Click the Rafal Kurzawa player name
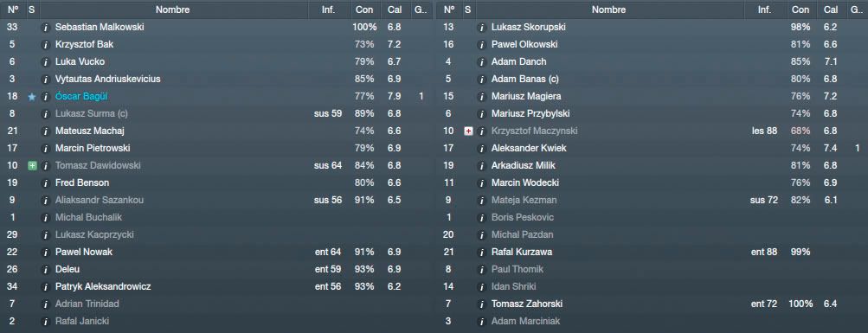Image resolution: width=868 pixels, height=333 pixels. [522, 253]
